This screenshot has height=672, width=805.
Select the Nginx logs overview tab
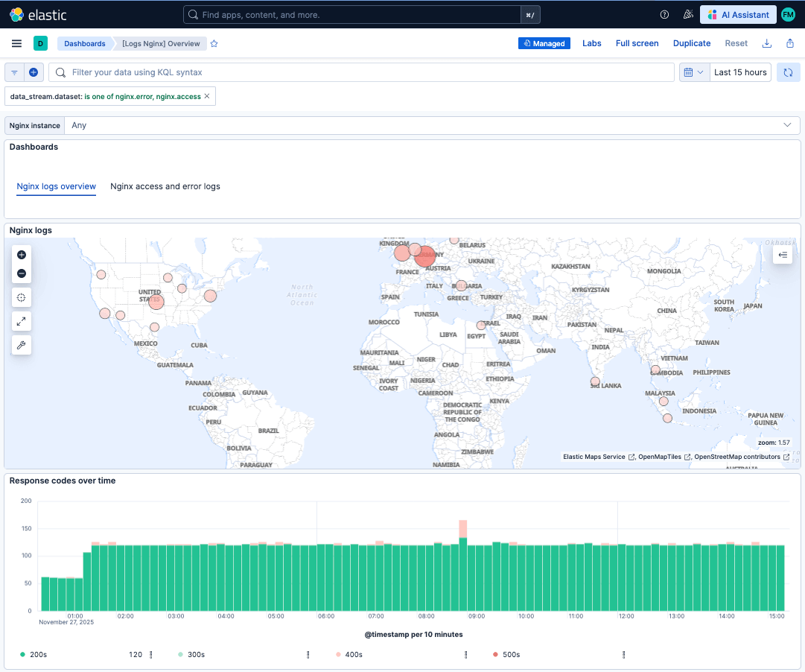57,186
